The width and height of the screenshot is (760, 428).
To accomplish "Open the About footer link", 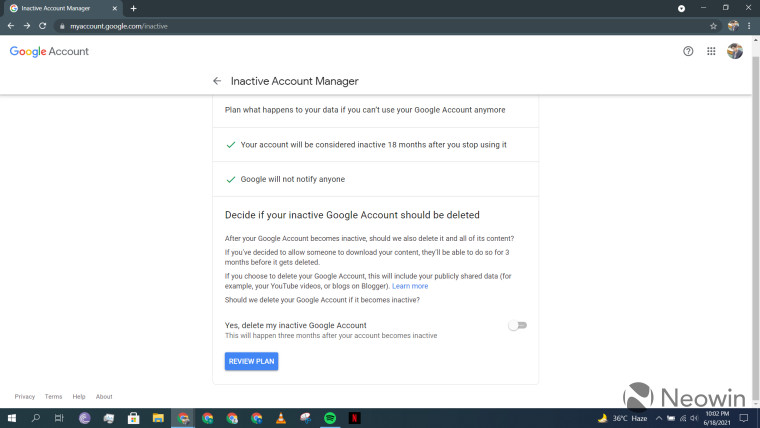I will (104, 396).
